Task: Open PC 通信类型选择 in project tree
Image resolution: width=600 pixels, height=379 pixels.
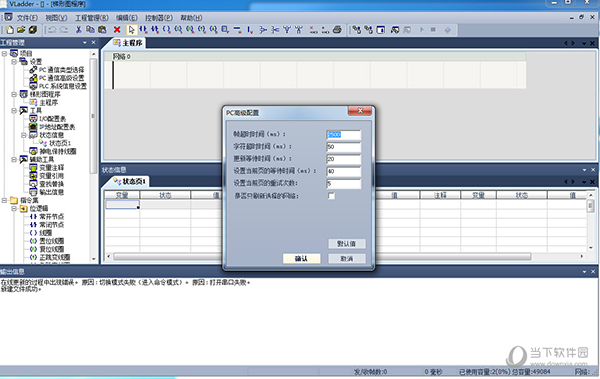Action: [61, 70]
